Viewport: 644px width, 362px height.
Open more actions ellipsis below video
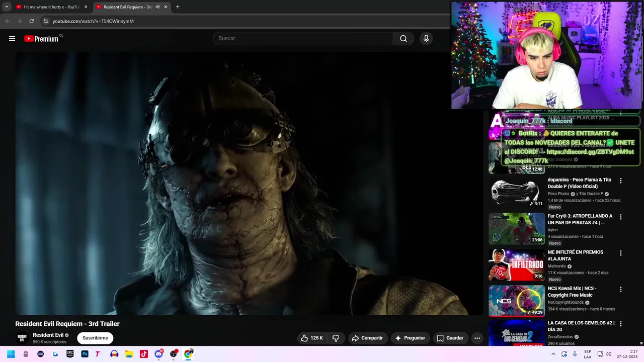click(477, 338)
